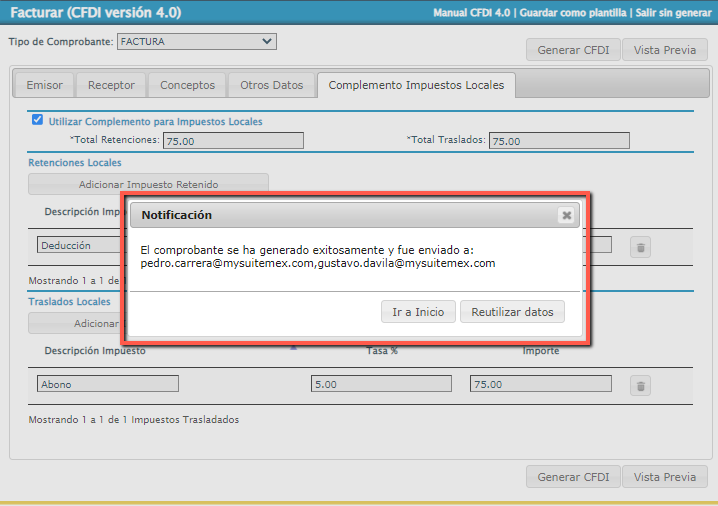Open the top Vista Previa button
718x506 pixels.
pos(664,50)
